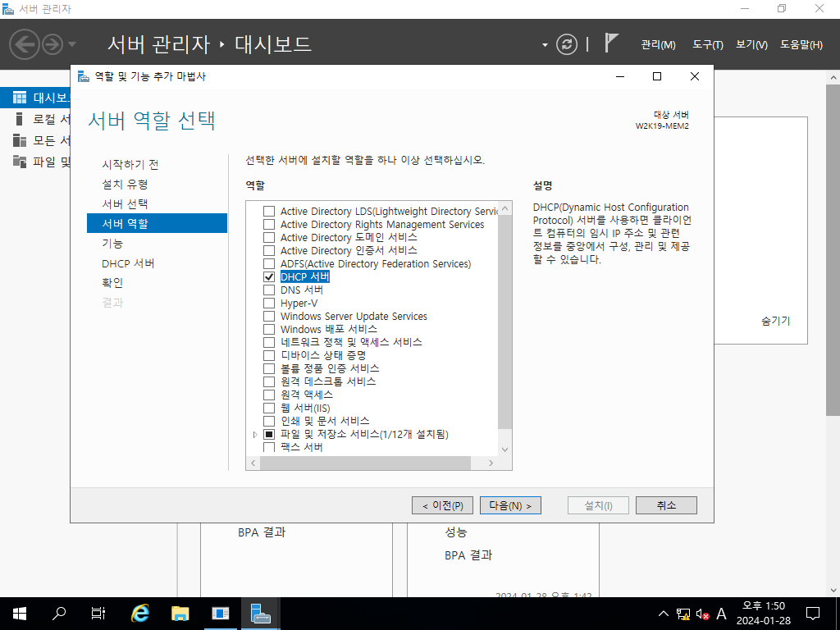Click 숨기기 link in dashboard window
840x630 pixels.
[x=775, y=321]
